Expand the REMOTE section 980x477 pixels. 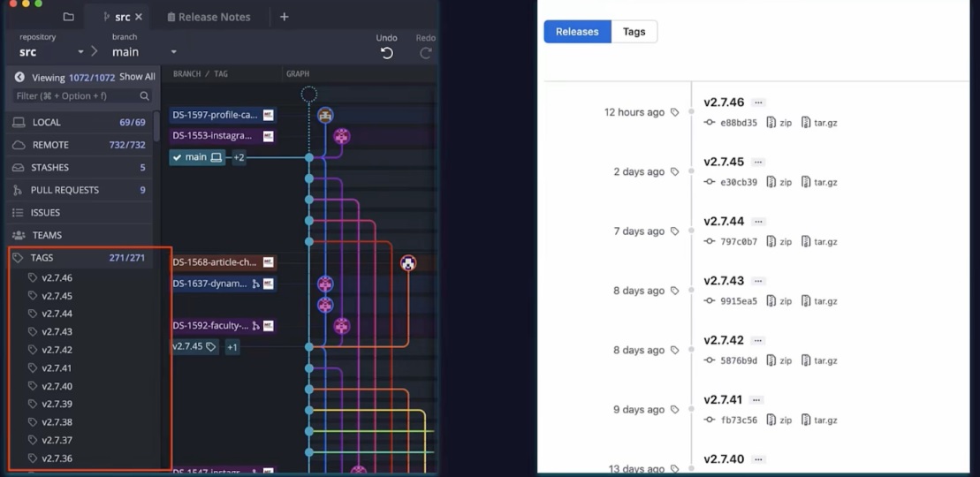(79, 145)
